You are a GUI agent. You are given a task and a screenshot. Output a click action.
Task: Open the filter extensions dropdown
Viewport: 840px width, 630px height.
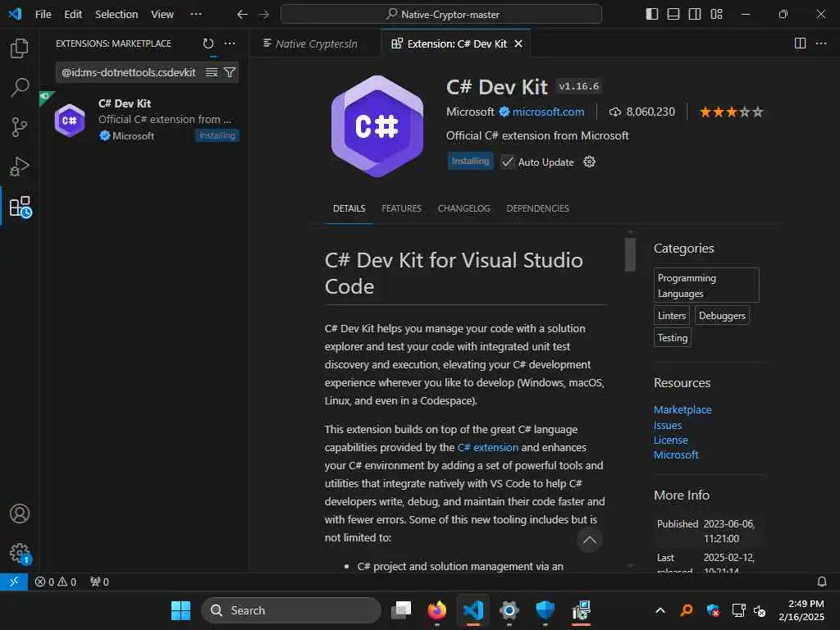point(230,72)
